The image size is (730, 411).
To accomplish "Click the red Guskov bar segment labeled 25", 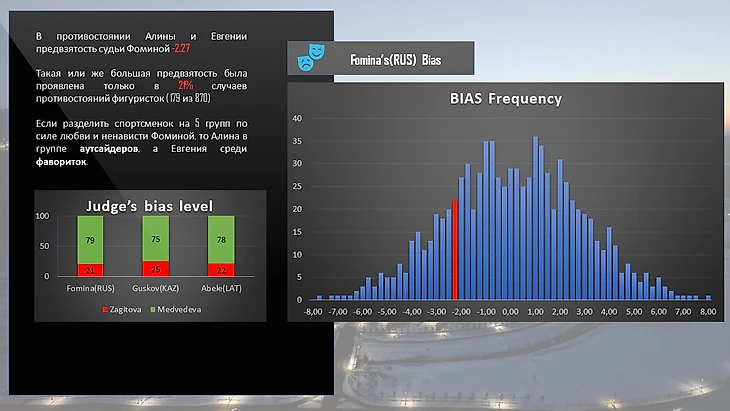I will [x=156, y=269].
